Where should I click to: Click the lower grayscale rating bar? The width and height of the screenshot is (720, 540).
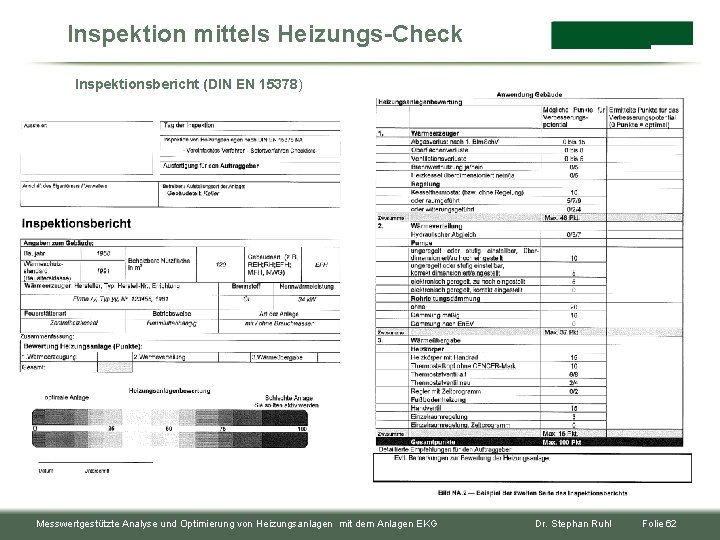point(170,439)
